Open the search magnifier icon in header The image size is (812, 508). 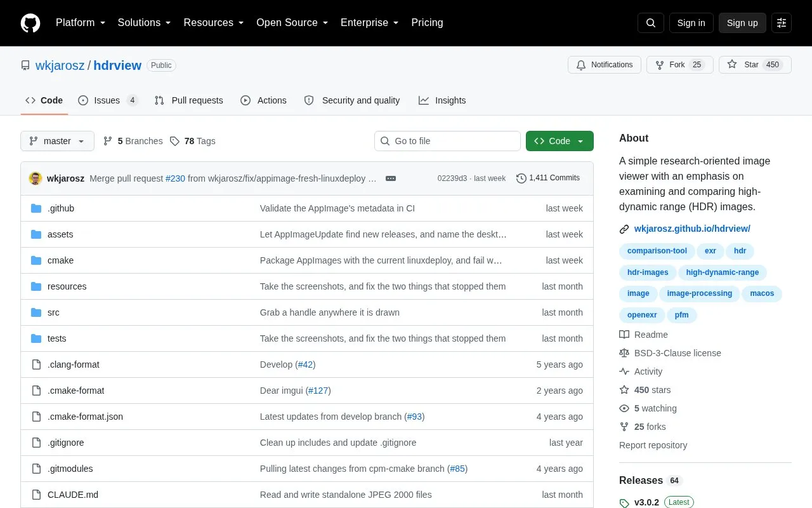(651, 23)
